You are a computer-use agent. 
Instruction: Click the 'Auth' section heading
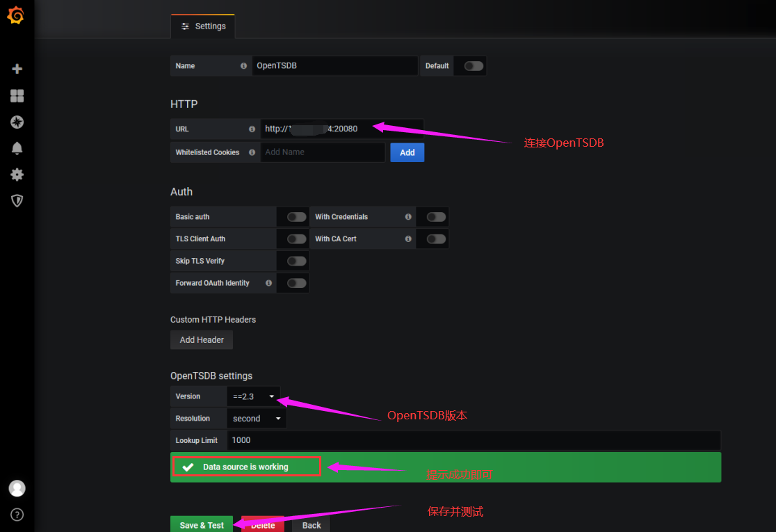(x=181, y=191)
